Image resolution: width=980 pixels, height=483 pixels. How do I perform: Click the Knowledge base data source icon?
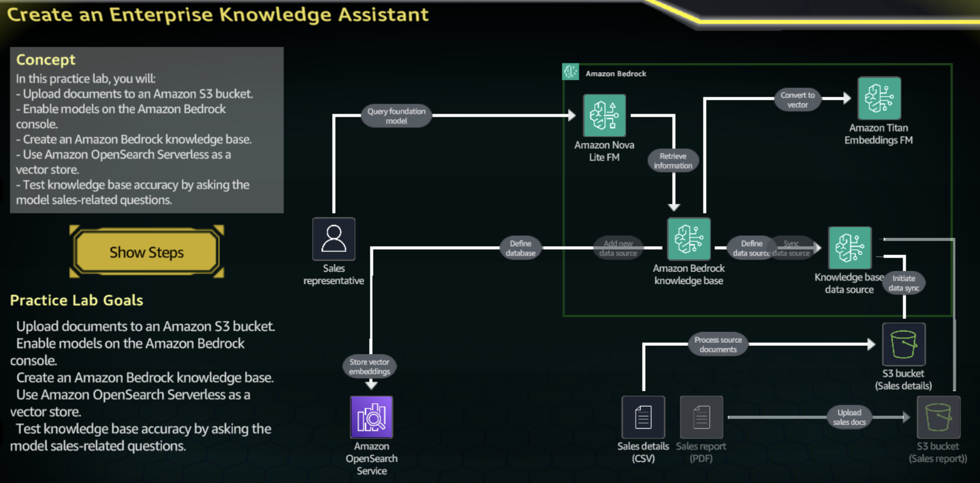(850, 248)
